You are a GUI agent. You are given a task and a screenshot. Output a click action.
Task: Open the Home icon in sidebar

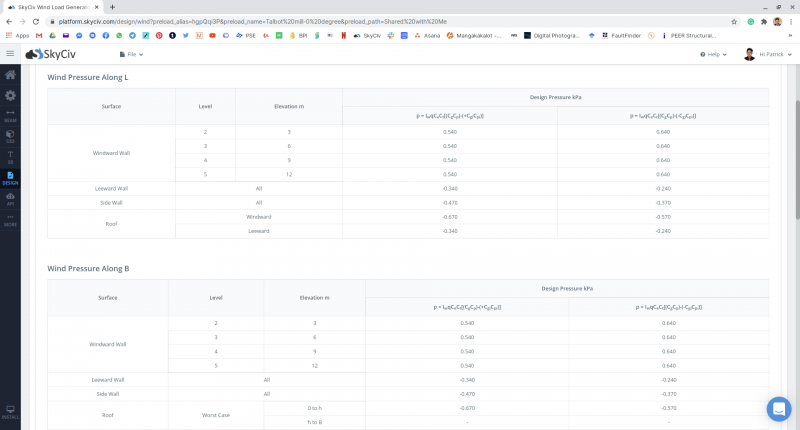pyautogui.click(x=10, y=75)
